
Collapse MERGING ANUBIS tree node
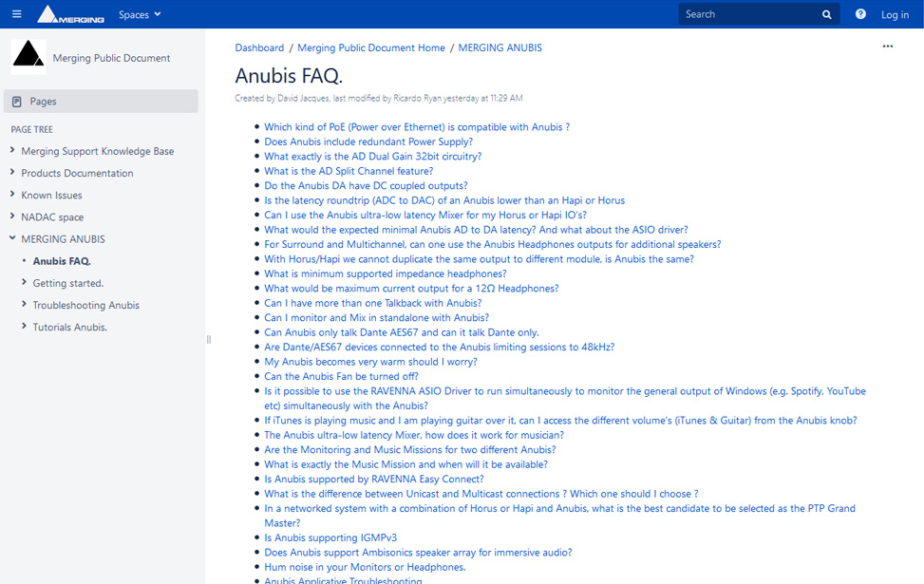coord(12,238)
